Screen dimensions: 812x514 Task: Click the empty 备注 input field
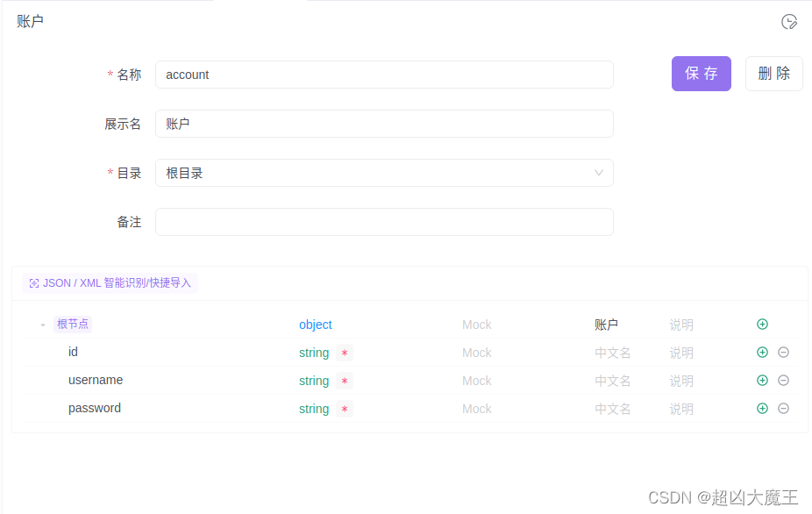tap(384, 222)
